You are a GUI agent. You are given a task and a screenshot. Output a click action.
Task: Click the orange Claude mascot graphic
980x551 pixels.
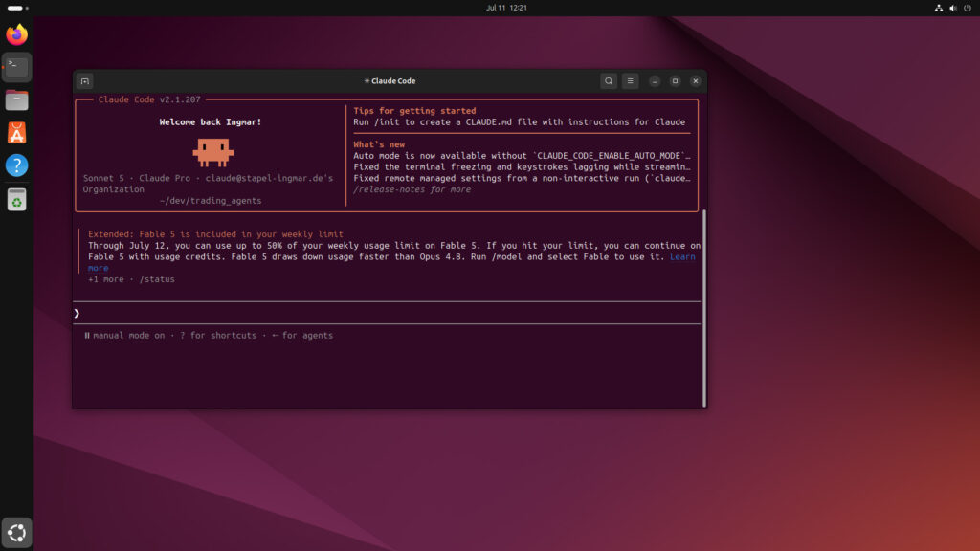click(213, 152)
